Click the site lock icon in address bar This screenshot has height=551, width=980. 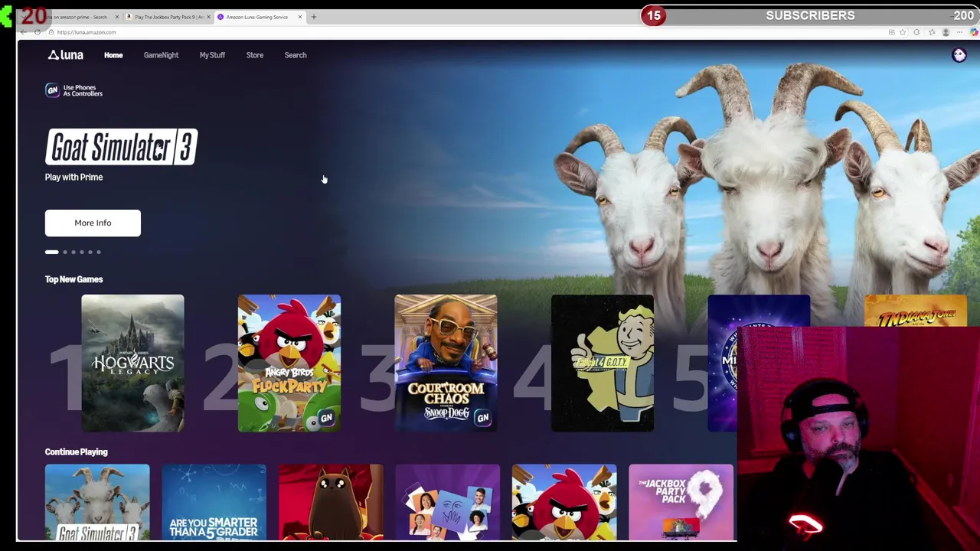[x=51, y=32]
